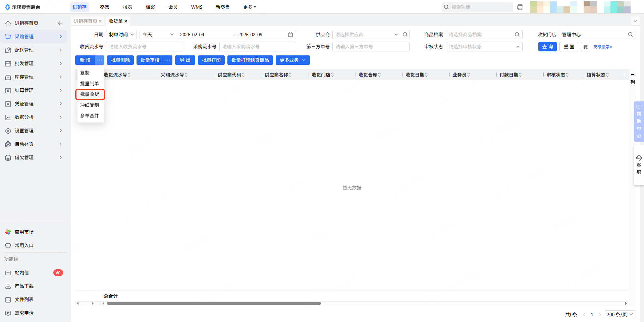This screenshot has width=644, height=322.
Task: Toggle the 新增 more-options ellipsis
Action: pos(100,60)
